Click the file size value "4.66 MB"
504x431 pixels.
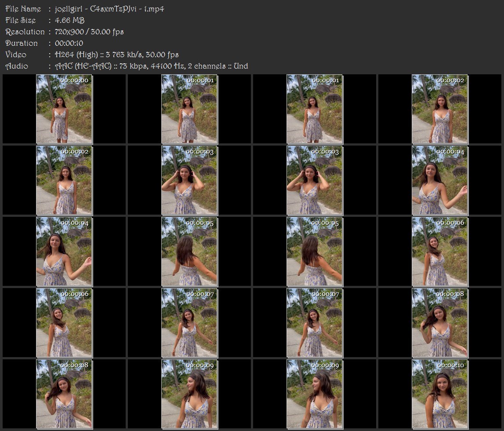click(x=69, y=20)
